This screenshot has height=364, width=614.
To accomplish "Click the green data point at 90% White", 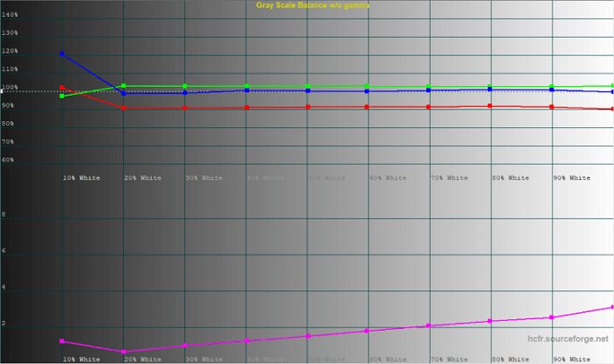I will [x=551, y=87].
